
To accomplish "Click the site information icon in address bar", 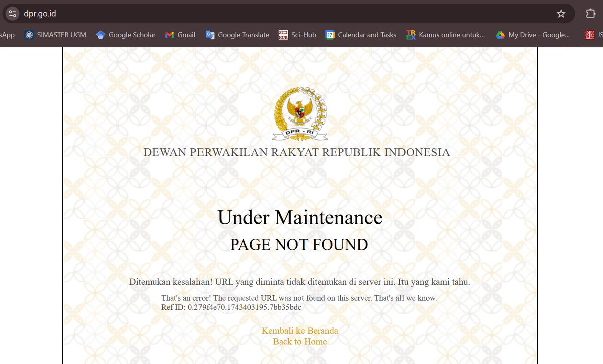I will (13, 14).
